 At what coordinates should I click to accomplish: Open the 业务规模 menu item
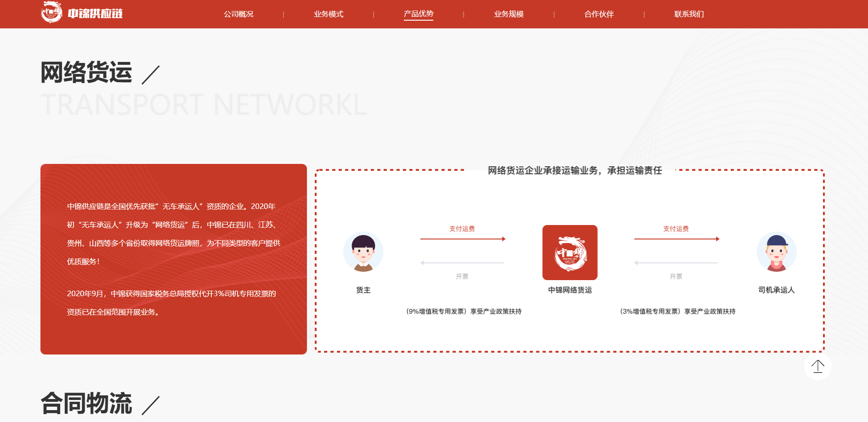pos(509,14)
